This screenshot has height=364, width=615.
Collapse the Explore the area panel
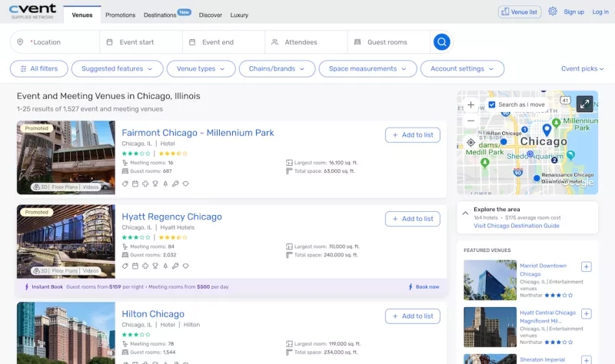coord(465,213)
